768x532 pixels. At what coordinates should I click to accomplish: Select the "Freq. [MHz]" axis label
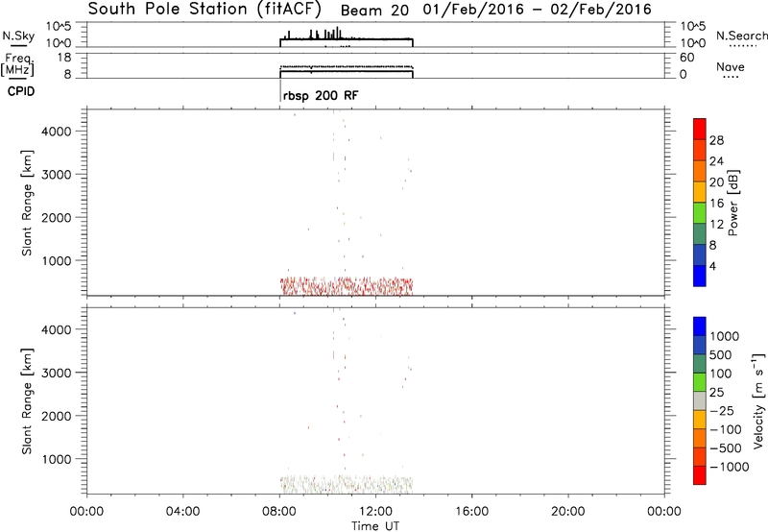pyautogui.click(x=18, y=65)
